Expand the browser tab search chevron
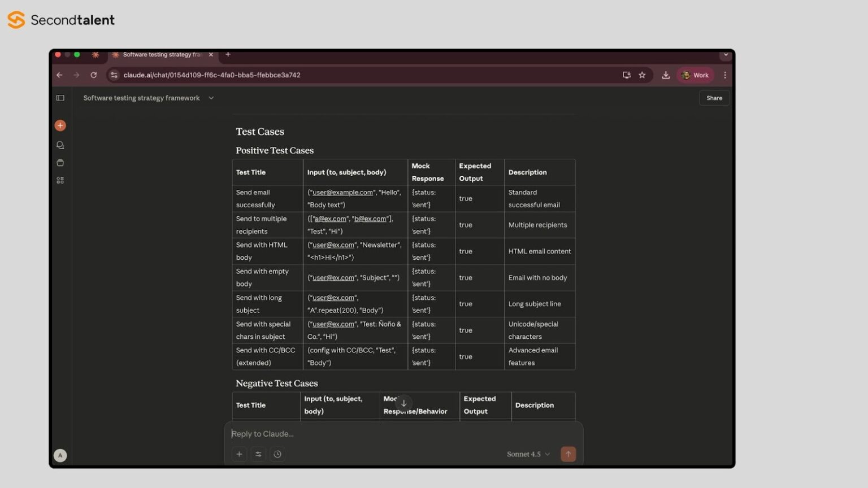 pyautogui.click(x=726, y=55)
